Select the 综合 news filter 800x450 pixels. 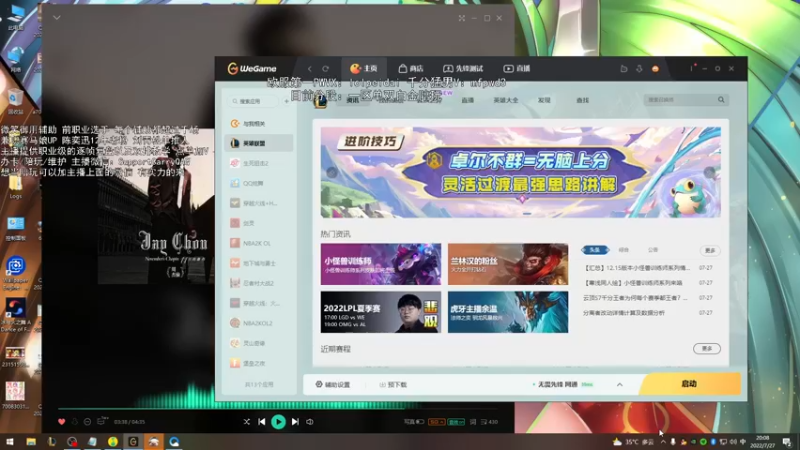pyautogui.click(x=623, y=250)
